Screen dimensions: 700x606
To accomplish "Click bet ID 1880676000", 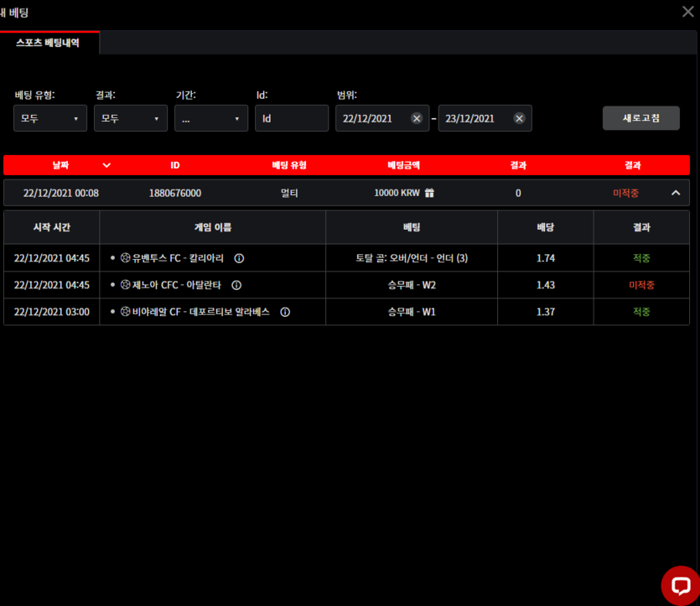I will tap(175, 194).
